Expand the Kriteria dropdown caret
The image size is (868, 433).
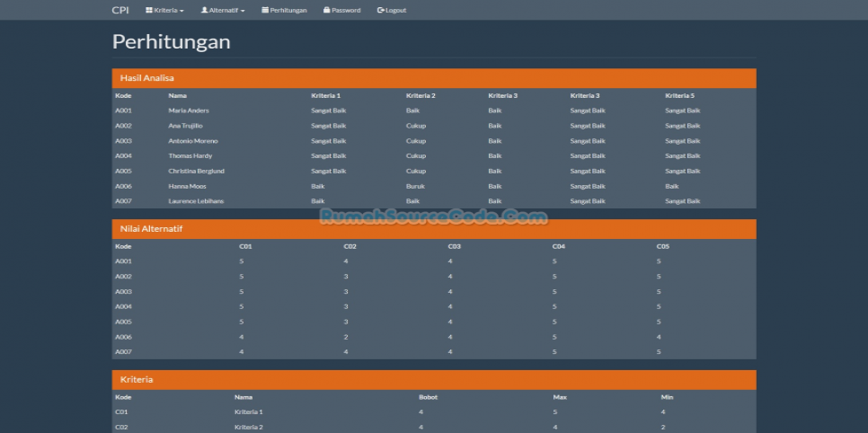(x=182, y=11)
